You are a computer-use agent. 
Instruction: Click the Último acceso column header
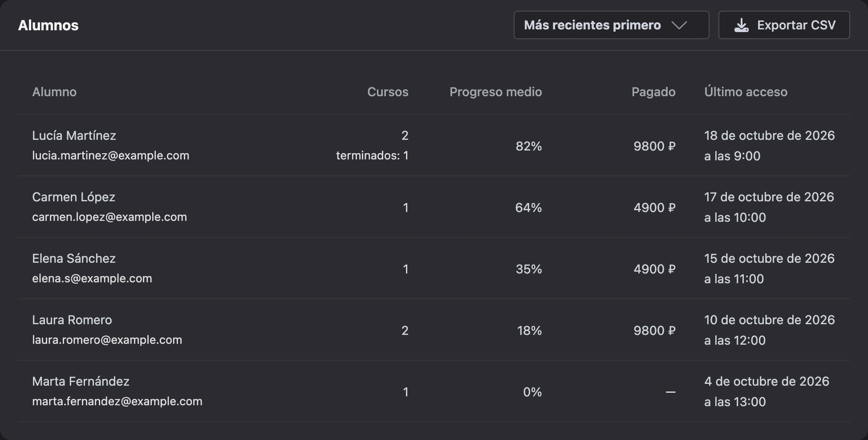pos(746,92)
